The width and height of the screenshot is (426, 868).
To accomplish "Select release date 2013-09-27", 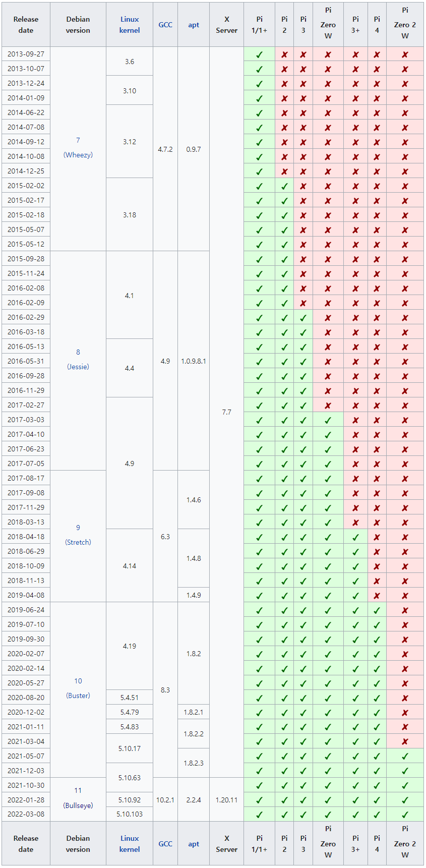I will point(26,54).
